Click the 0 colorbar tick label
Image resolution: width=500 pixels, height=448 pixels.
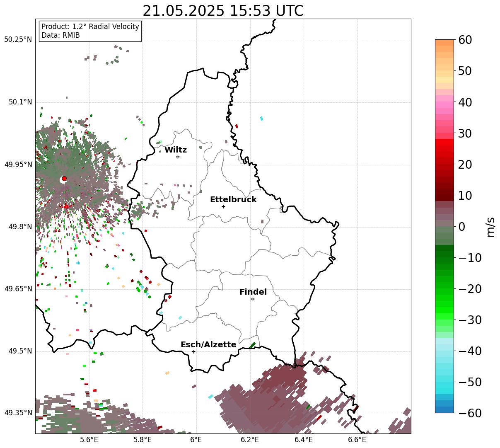coord(461,227)
